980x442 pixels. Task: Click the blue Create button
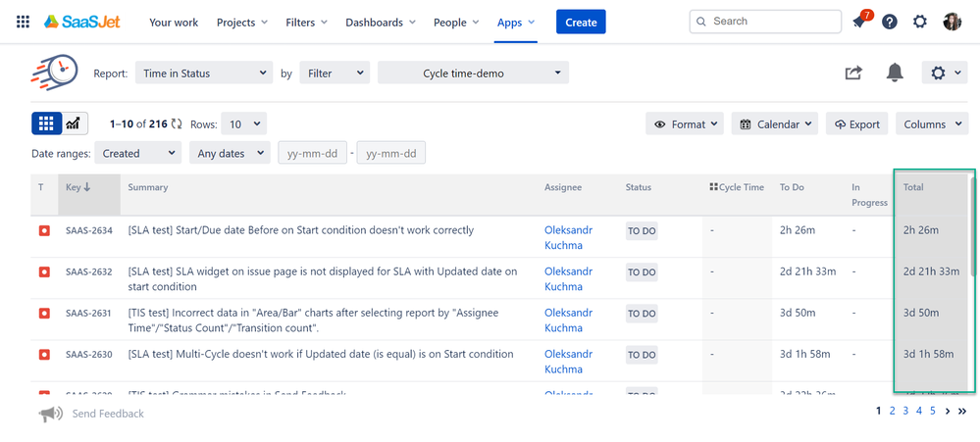(x=581, y=23)
